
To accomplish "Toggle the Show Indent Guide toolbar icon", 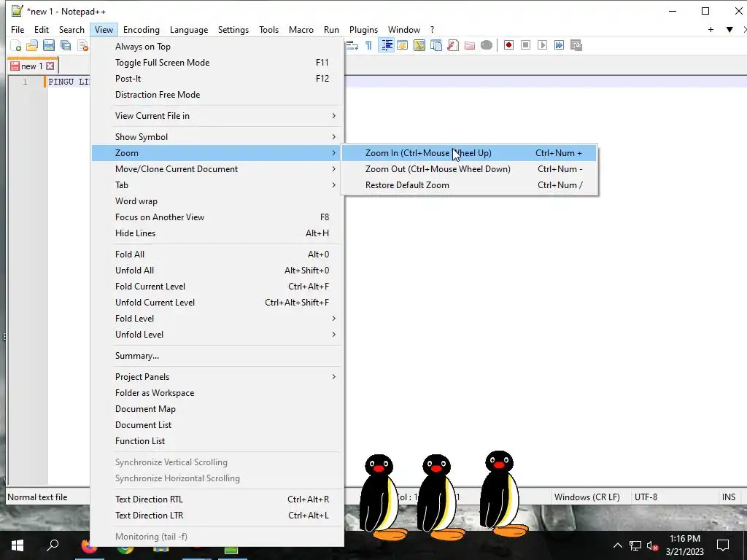I will click(387, 45).
